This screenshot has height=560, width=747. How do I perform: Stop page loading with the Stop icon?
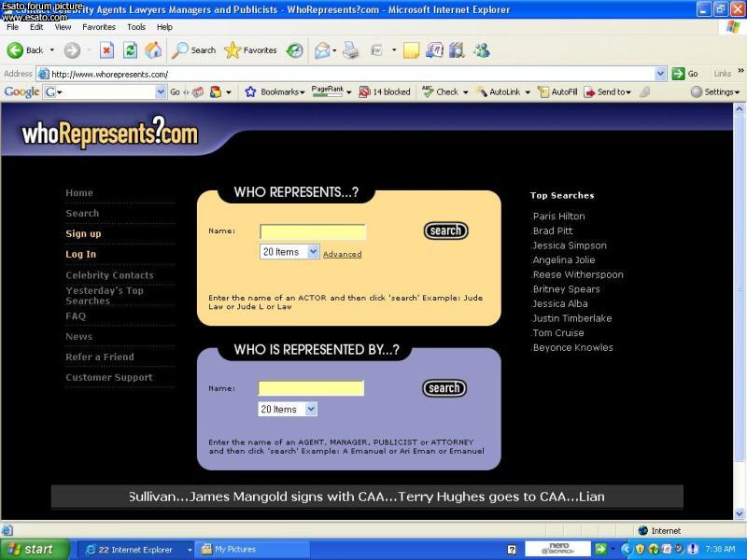point(106,50)
